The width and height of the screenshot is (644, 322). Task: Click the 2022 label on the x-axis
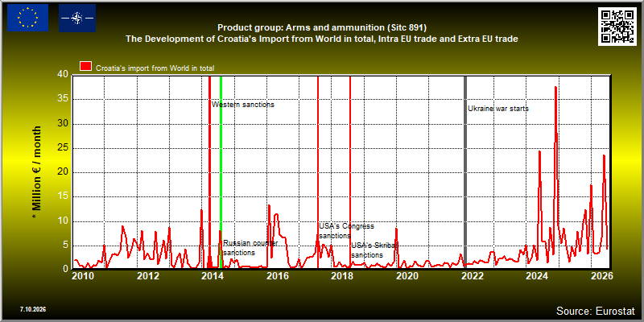tap(472, 275)
